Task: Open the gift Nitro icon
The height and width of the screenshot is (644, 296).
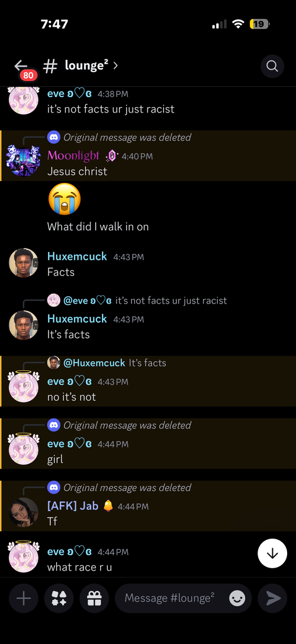Action: point(95,598)
